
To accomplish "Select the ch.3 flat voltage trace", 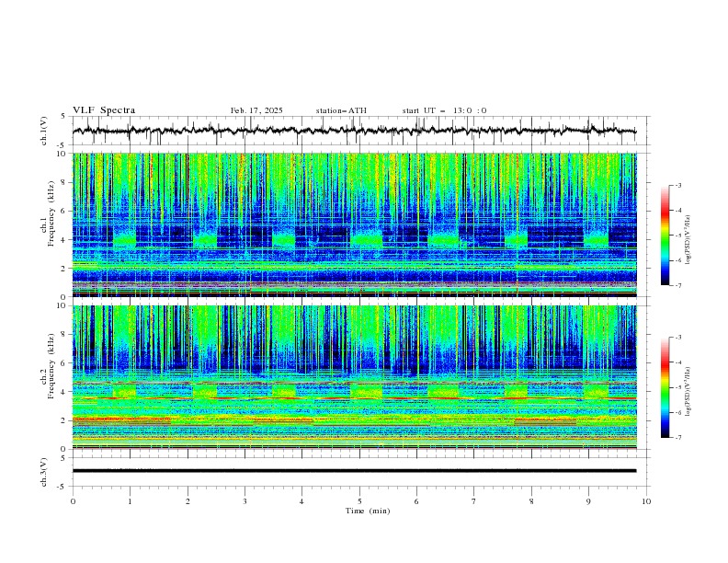I will (354, 471).
